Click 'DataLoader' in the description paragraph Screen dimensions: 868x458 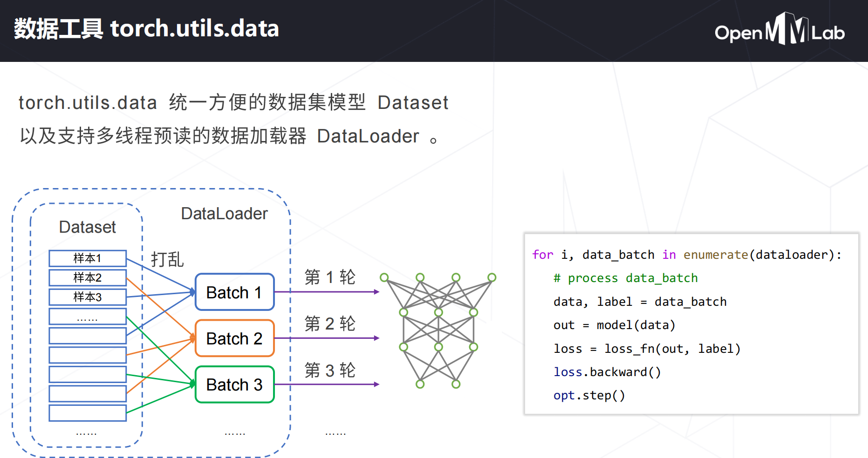(x=368, y=136)
